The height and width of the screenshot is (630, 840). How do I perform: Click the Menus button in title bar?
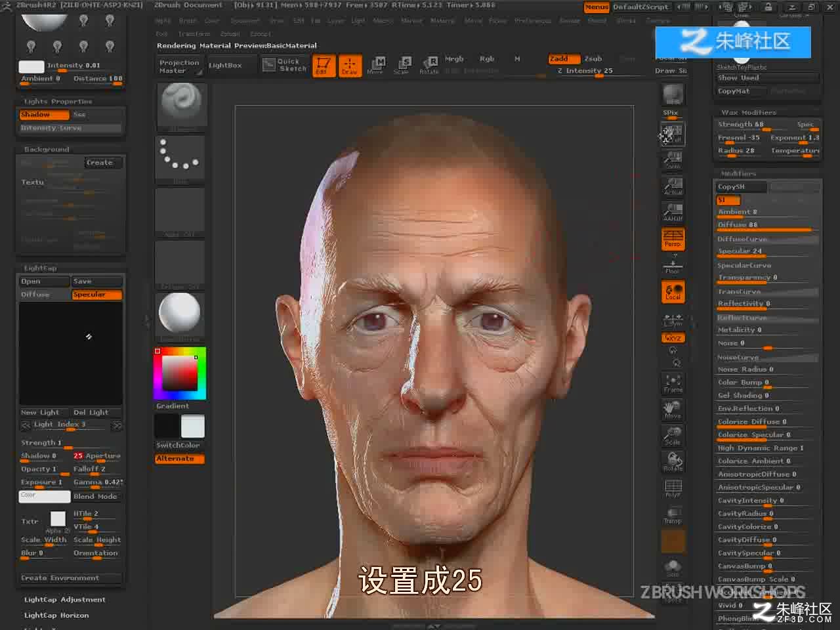coord(597,7)
